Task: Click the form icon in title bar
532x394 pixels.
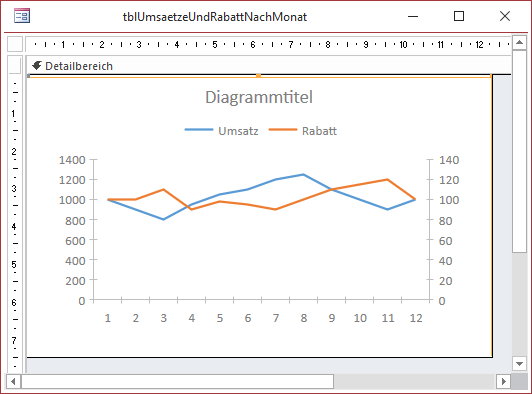Action: click(x=22, y=16)
